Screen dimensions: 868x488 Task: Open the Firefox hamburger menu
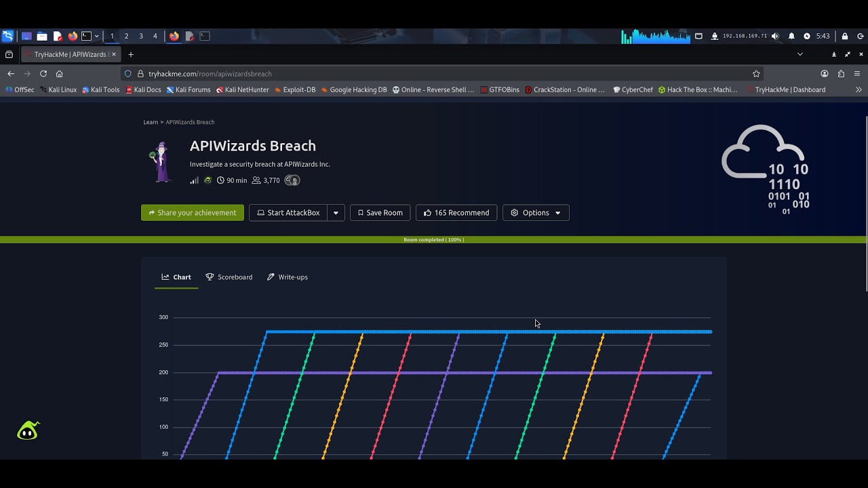coord(857,73)
